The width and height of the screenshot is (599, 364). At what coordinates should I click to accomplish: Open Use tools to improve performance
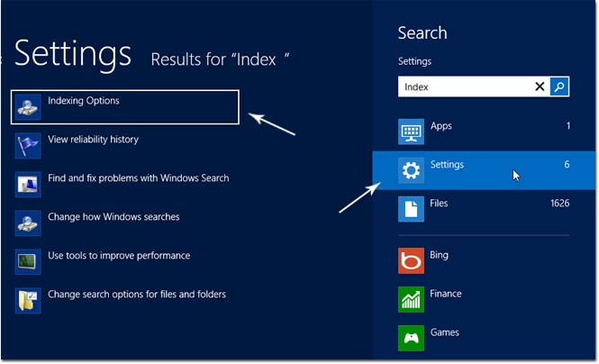click(x=119, y=256)
